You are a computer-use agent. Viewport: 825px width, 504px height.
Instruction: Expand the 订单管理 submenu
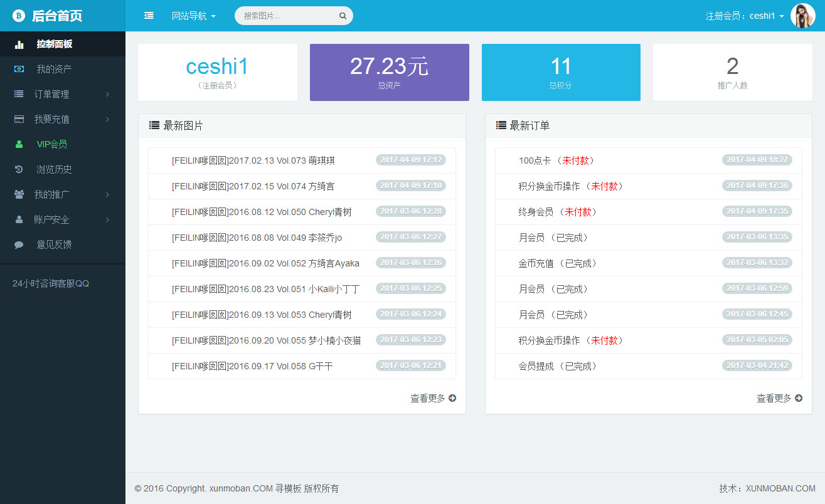point(63,94)
